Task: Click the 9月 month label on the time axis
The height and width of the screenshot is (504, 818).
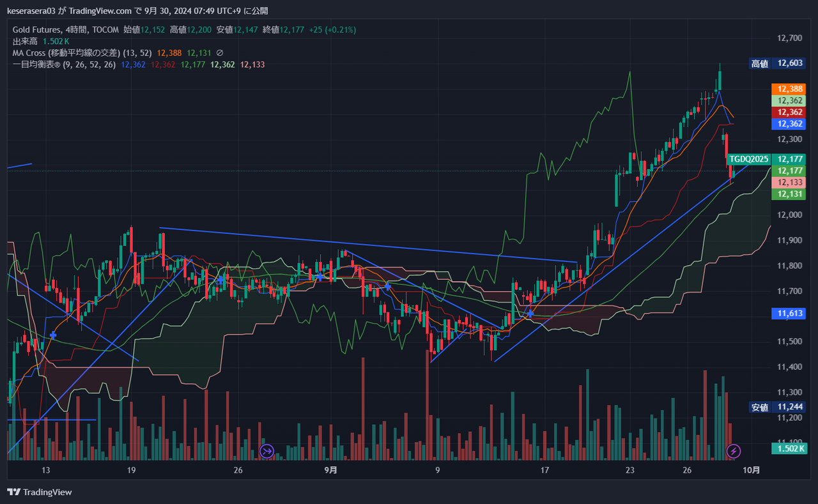Action: [330, 471]
